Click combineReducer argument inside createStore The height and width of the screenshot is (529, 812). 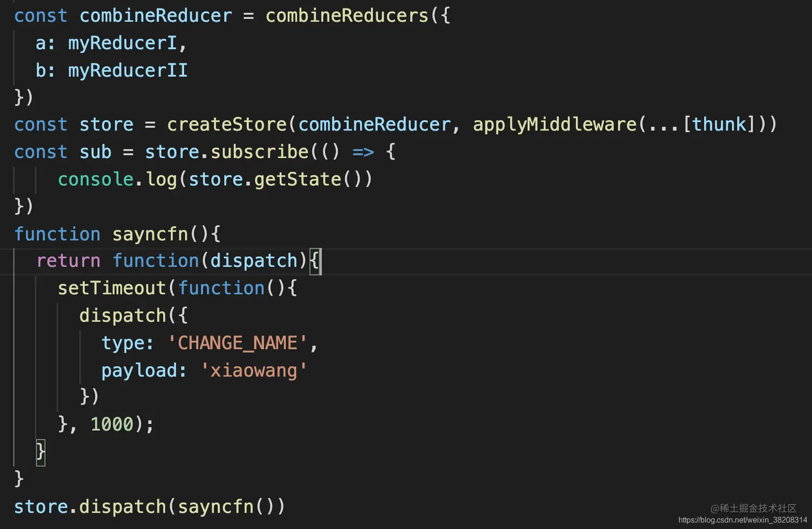(x=374, y=125)
